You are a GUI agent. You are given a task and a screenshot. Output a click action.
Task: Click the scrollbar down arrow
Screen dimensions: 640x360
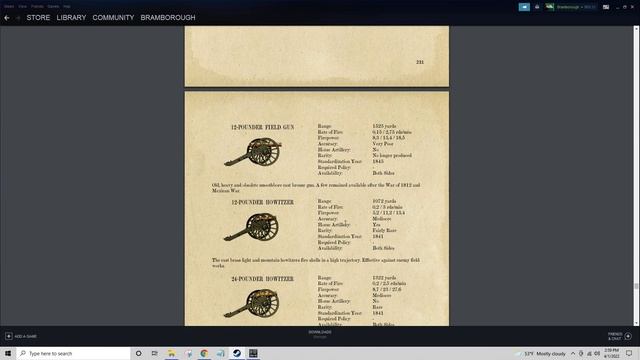(x=636, y=323)
